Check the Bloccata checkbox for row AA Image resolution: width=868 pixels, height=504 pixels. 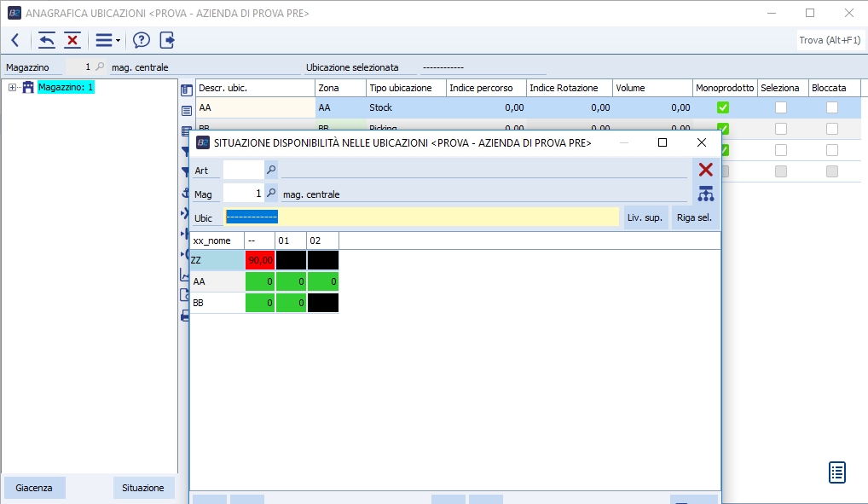(831, 107)
